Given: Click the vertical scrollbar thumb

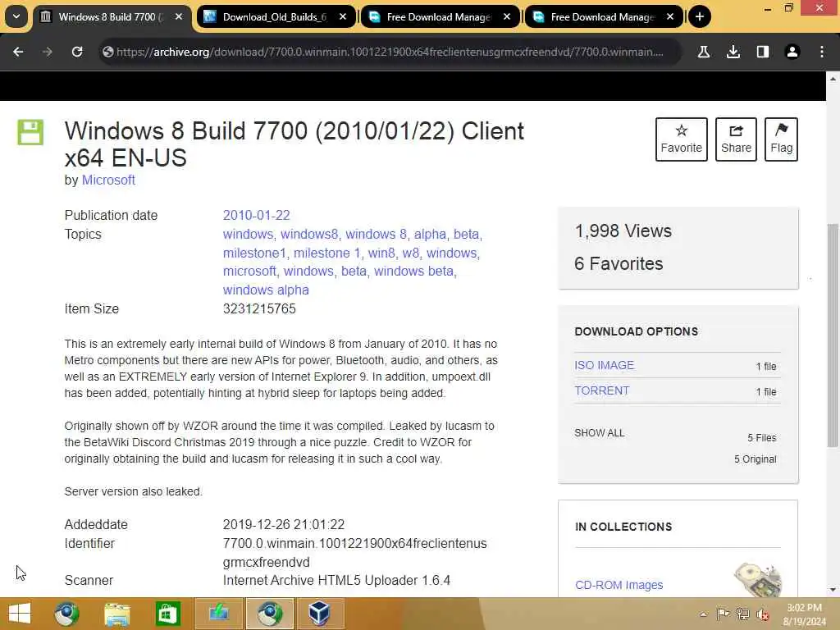Looking at the screenshot, I should 833,336.
